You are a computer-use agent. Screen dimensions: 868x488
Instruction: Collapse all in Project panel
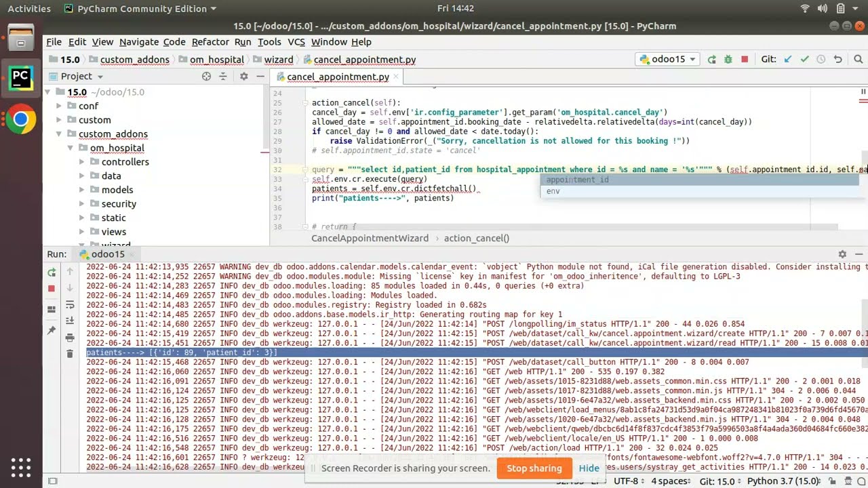pos(223,77)
